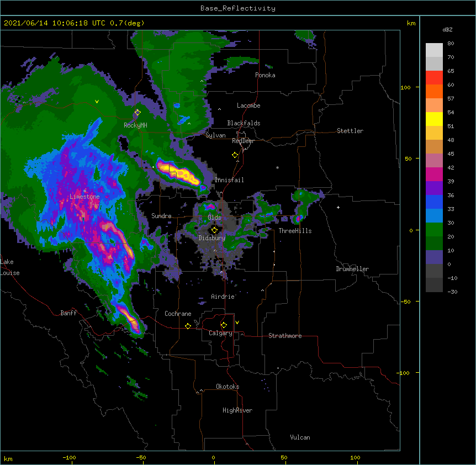Image resolution: width=476 pixels, height=465 pixels.
Task: Select the blue 33–36 dBZ legend band
Action: point(434,202)
